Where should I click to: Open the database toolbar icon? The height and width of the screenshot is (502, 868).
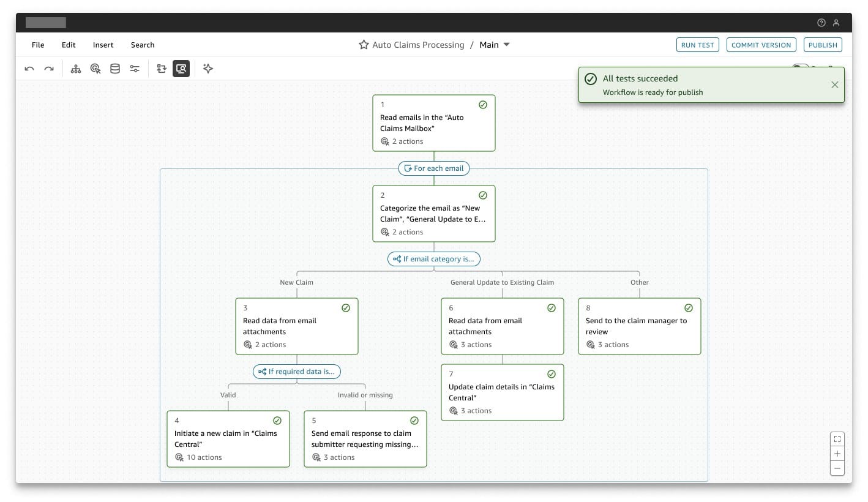115,69
